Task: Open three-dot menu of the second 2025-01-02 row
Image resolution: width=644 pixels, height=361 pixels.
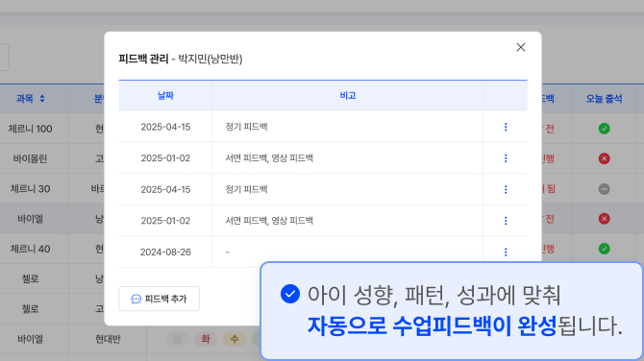Action: pos(506,221)
